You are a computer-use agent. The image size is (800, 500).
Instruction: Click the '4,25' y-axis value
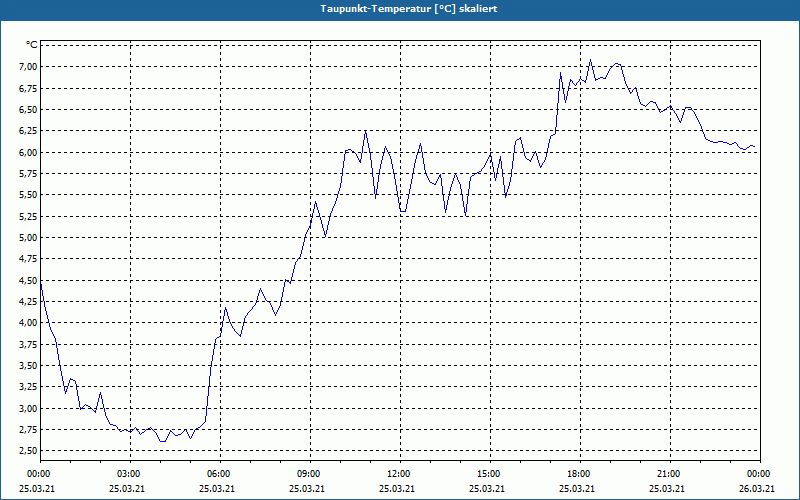(29, 302)
